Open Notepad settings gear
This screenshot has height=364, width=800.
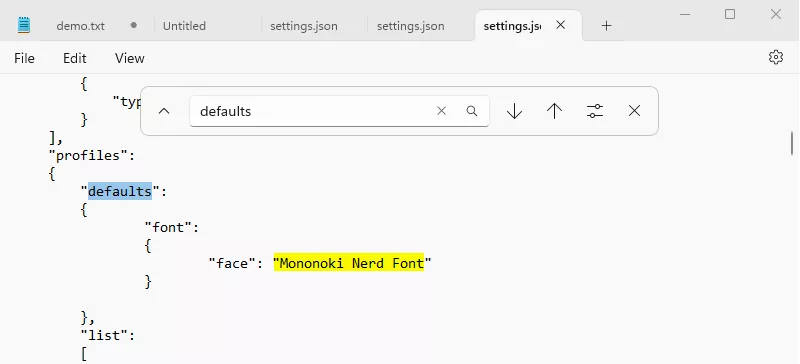tap(776, 57)
